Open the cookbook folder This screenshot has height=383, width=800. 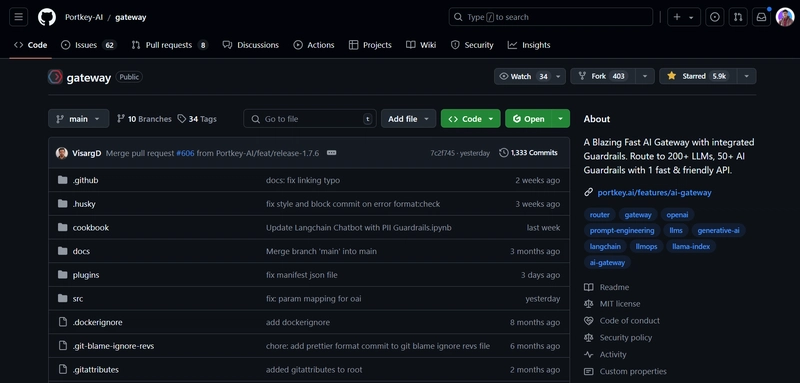pos(91,227)
